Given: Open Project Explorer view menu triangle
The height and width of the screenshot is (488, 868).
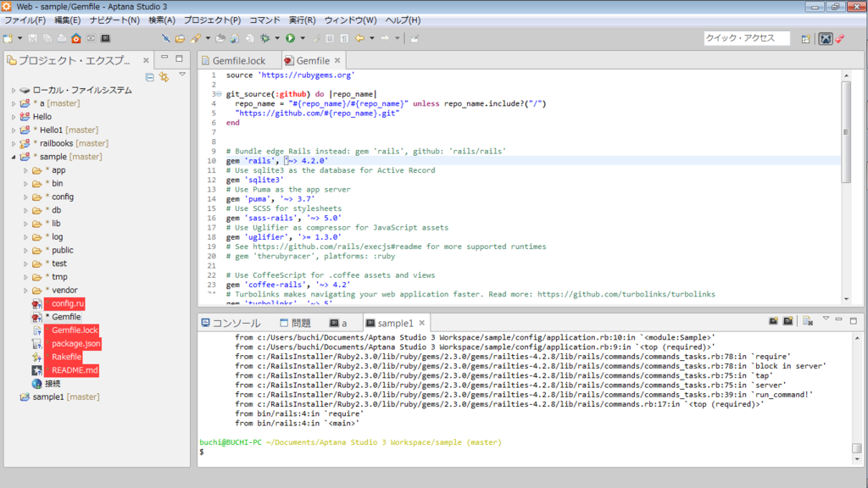Looking at the screenshot, I should (182, 75).
